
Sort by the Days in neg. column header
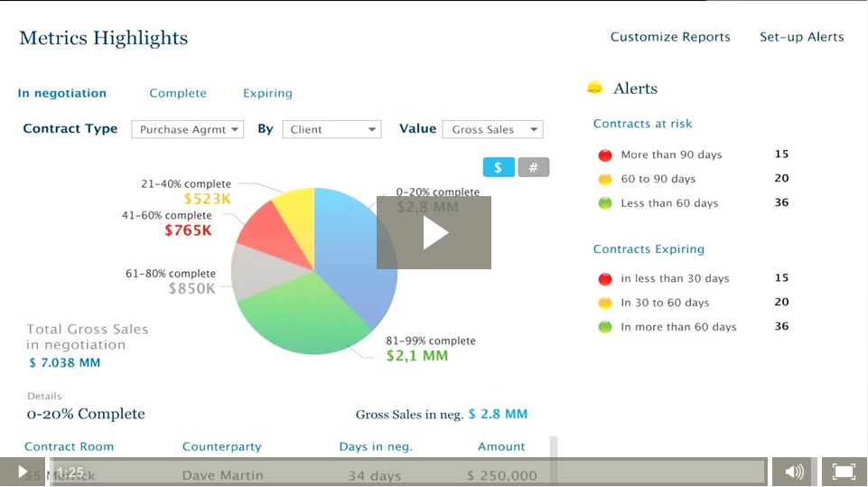[x=376, y=446]
